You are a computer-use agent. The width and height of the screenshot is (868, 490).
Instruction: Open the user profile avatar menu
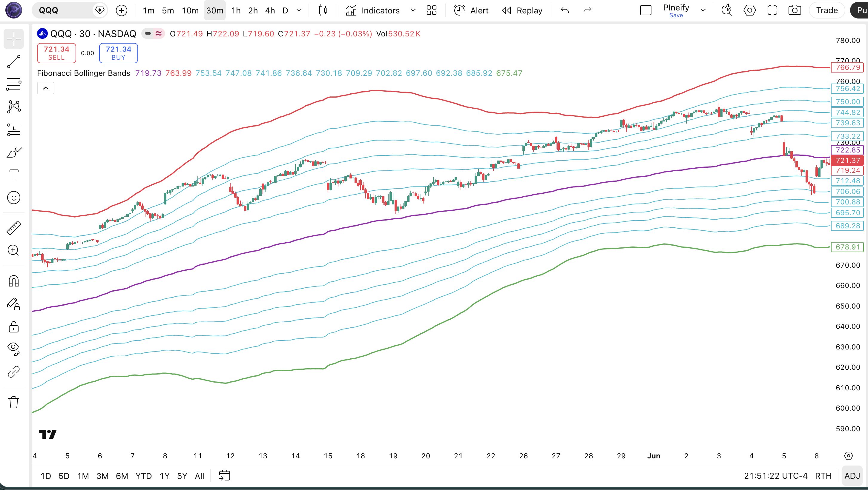14,10
